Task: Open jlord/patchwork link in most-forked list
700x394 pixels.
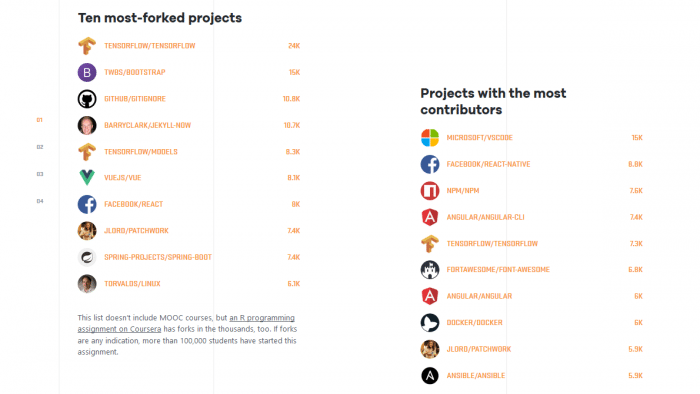Action: 136,231
